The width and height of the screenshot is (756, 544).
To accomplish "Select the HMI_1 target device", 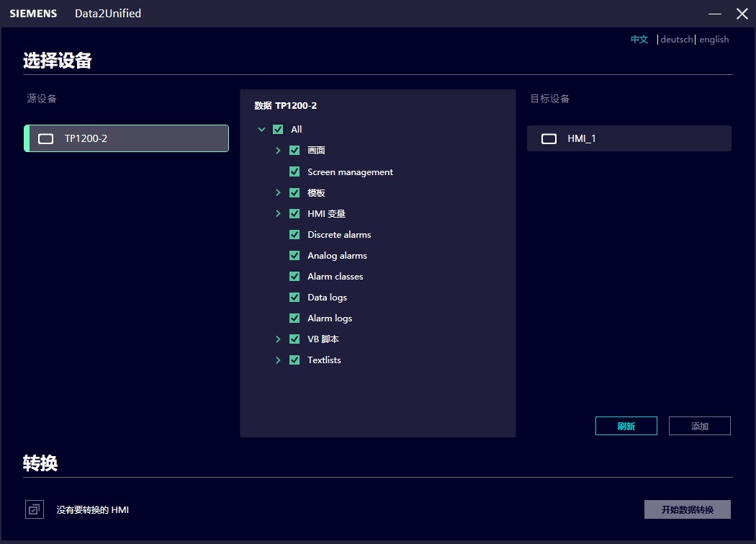I will [629, 138].
